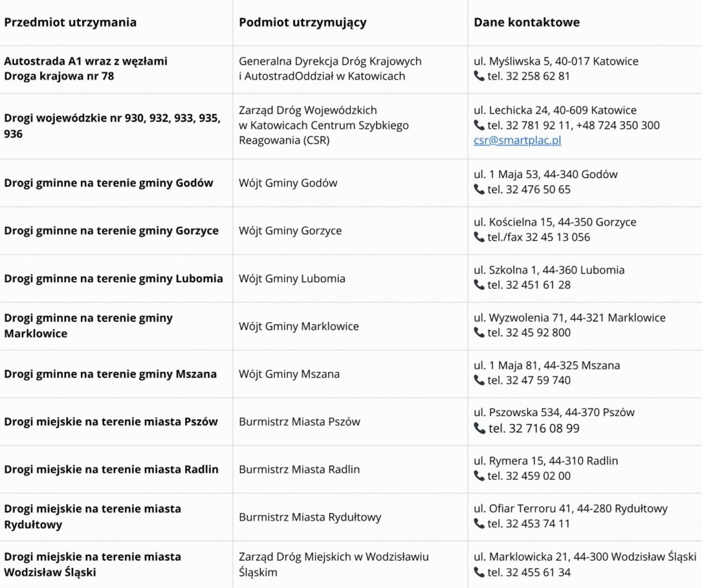Click phone icon in Mszana contact row
The image size is (702, 588).
click(x=479, y=380)
